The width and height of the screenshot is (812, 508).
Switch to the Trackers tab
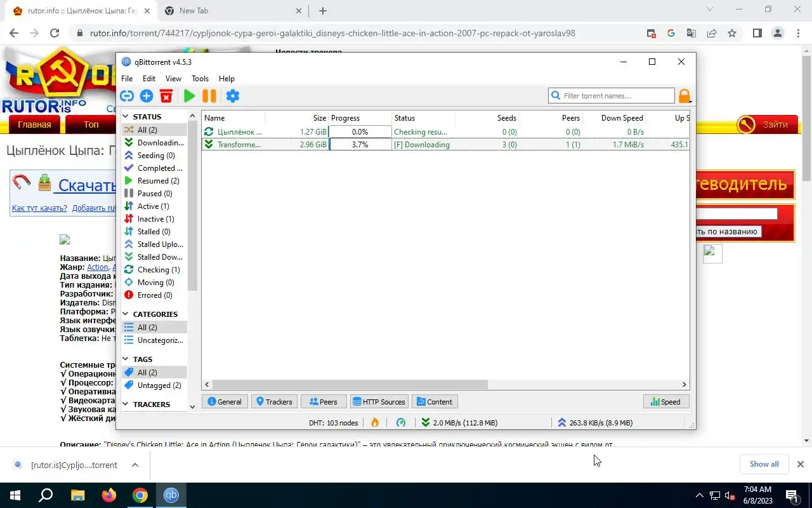[x=273, y=402]
